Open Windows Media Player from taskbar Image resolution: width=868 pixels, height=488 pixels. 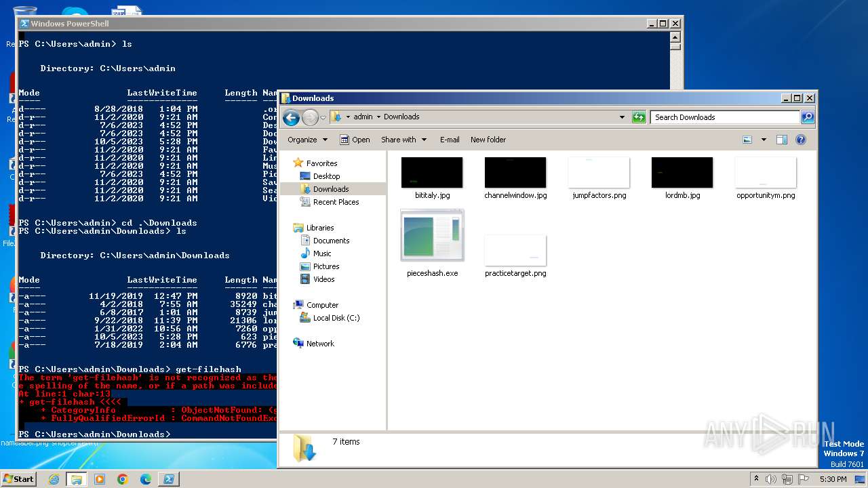[100, 479]
